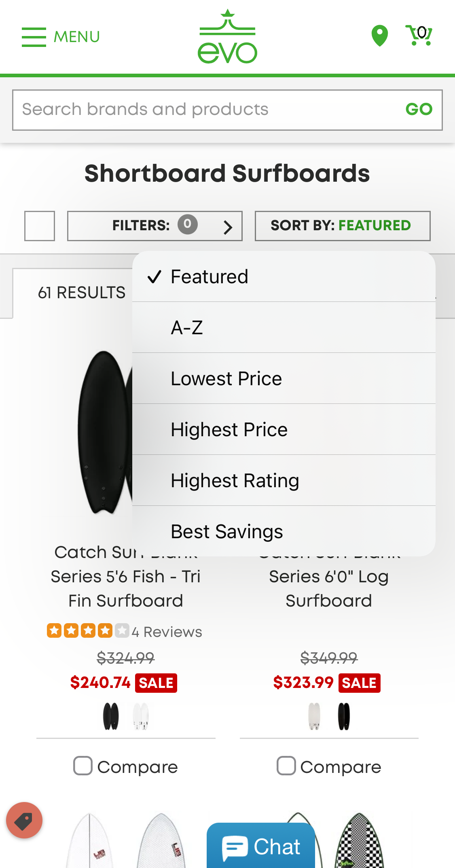This screenshot has width=455, height=868.
Task: Select Best Savings from sort list
Action: (x=226, y=531)
